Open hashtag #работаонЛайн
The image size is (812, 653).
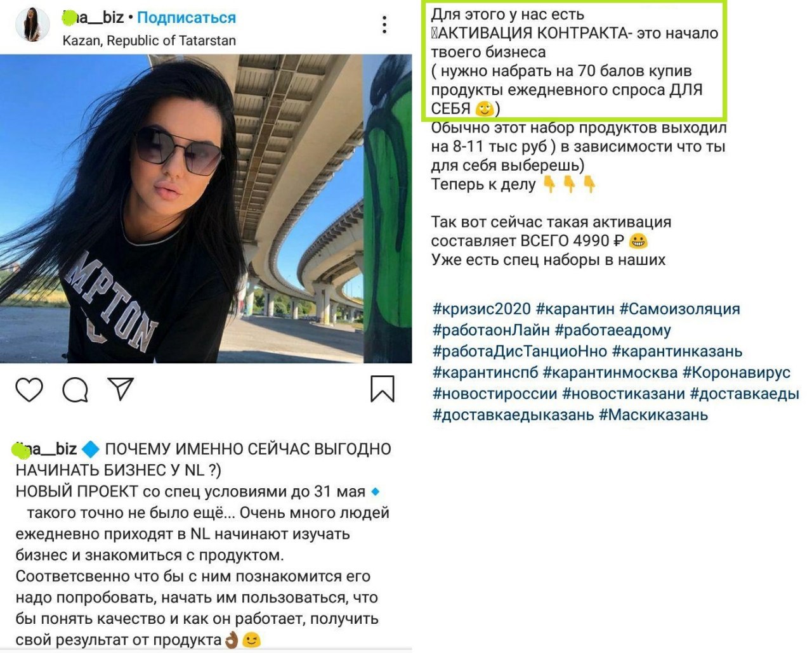click(491, 330)
